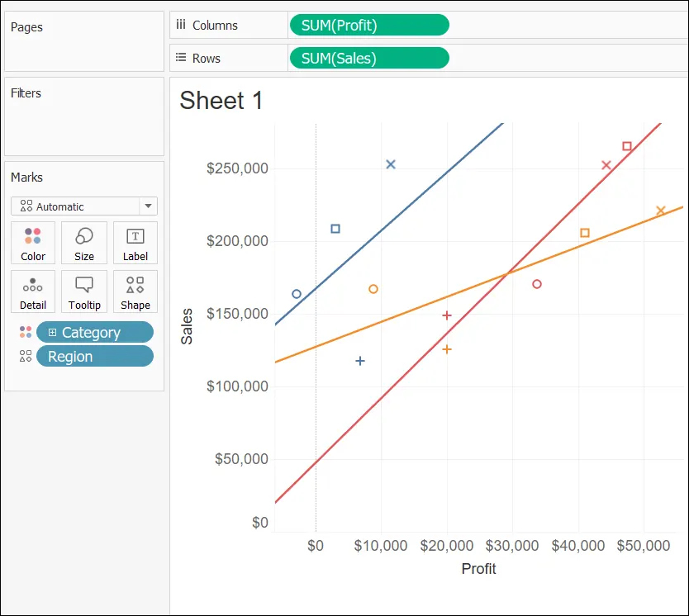Select the blue circle mark
689x616 pixels.
pyautogui.click(x=297, y=294)
